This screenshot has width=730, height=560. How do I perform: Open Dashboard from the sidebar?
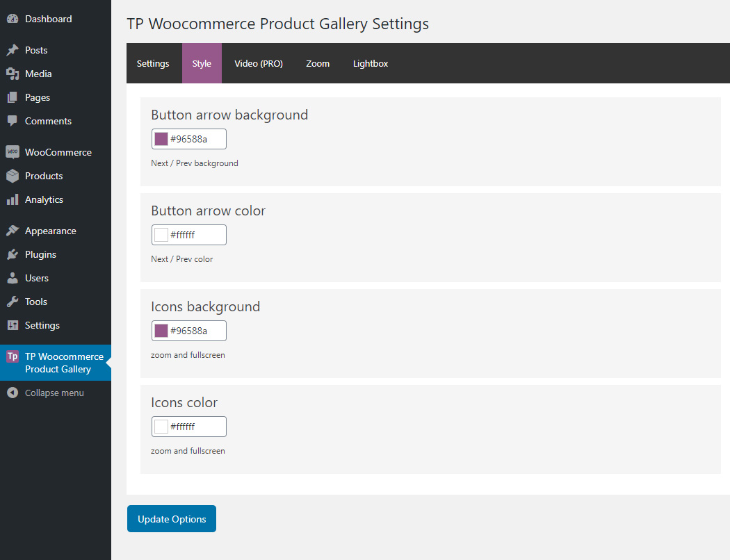tap(49, 19)
